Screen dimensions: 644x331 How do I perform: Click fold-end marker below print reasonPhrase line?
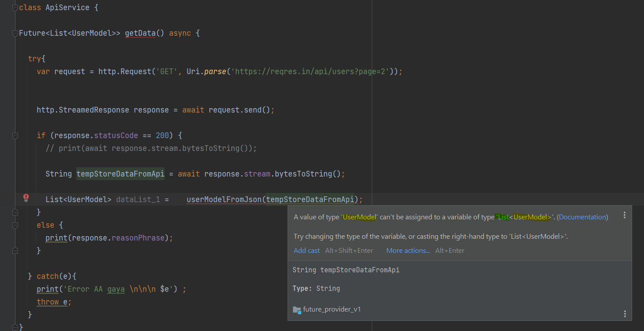click(x=15, y=251)
